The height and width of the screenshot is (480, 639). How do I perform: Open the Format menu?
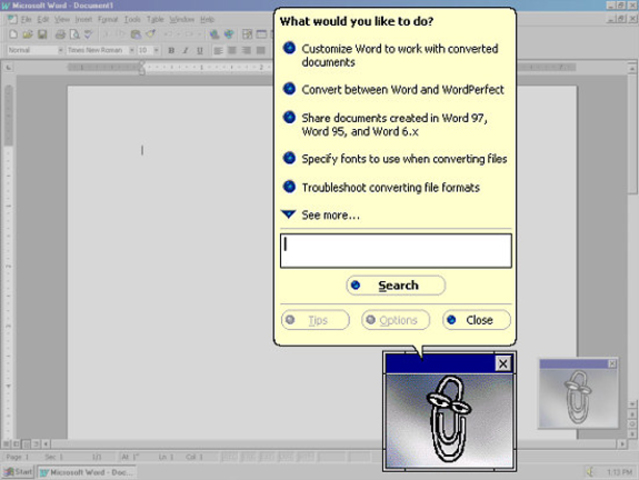pyautogui.click(x=108, y=19)
